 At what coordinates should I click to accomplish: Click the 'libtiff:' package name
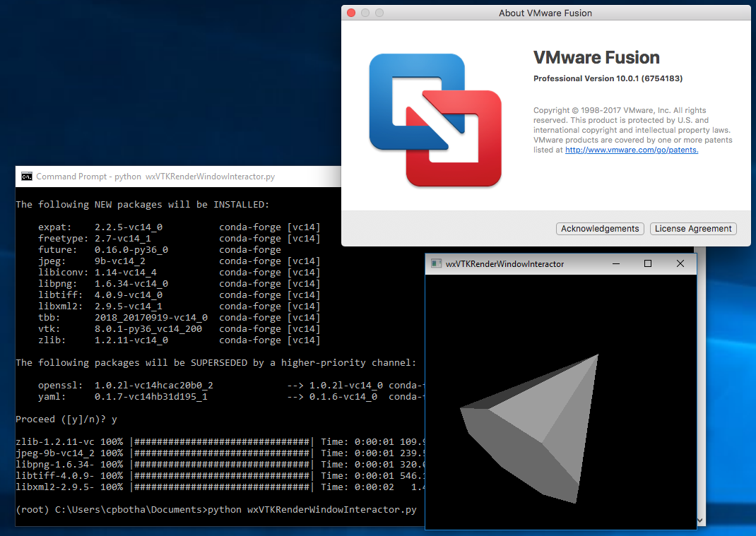click(61, 295)
